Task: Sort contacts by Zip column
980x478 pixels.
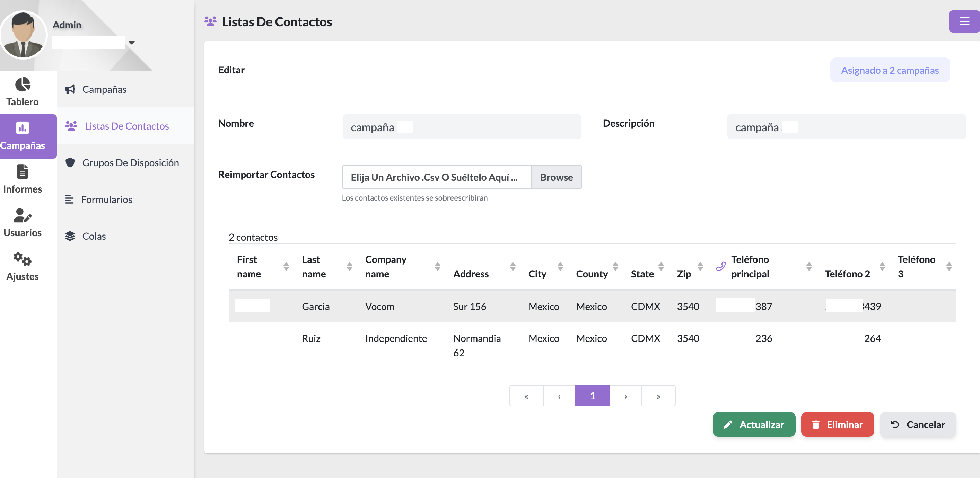Action: tap(700, 267)
